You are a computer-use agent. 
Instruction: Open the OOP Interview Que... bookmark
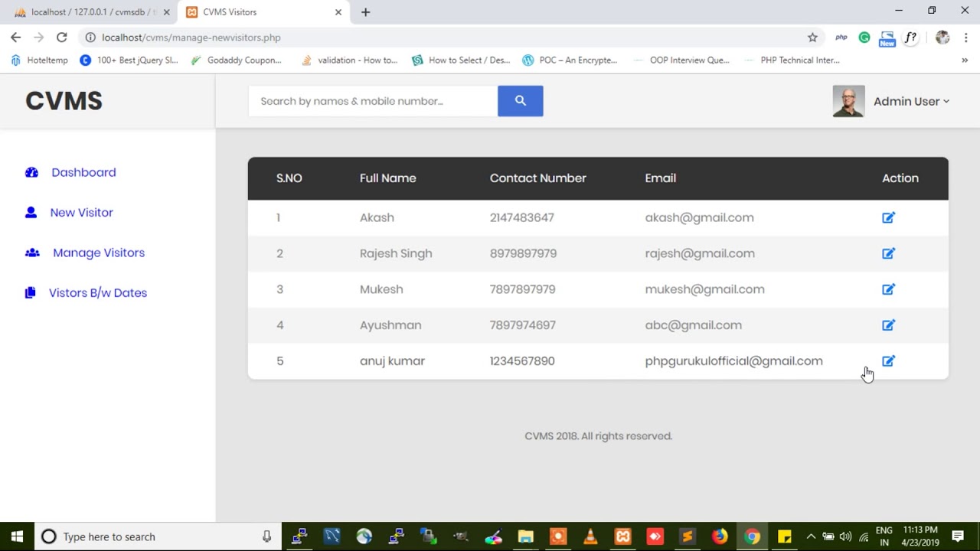tap(681, 60)
